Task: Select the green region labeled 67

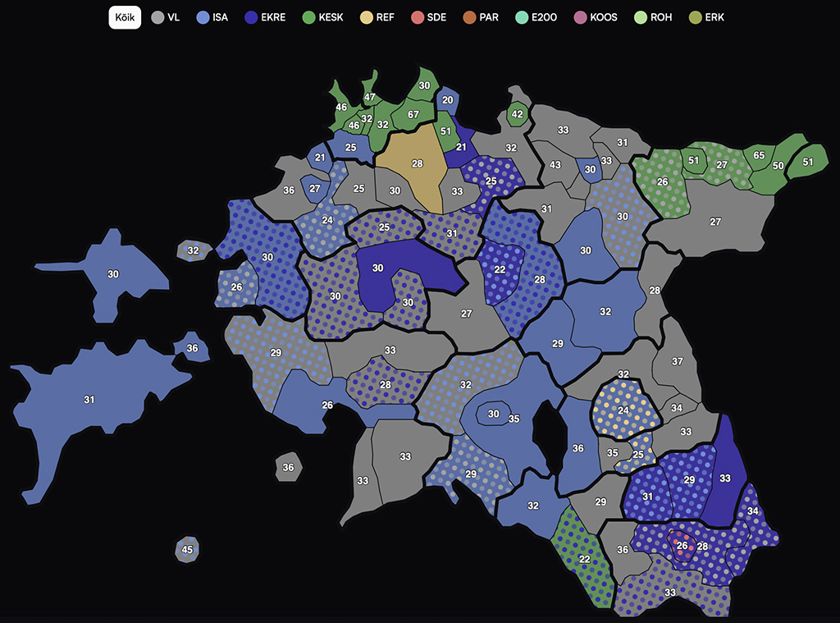Action: pos(413,114)
